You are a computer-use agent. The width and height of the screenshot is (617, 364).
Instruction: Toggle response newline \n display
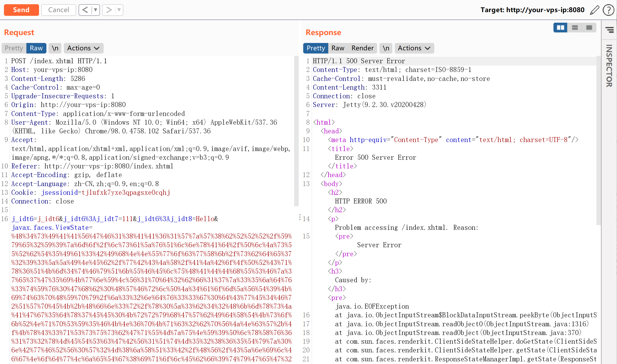point(386,48)
